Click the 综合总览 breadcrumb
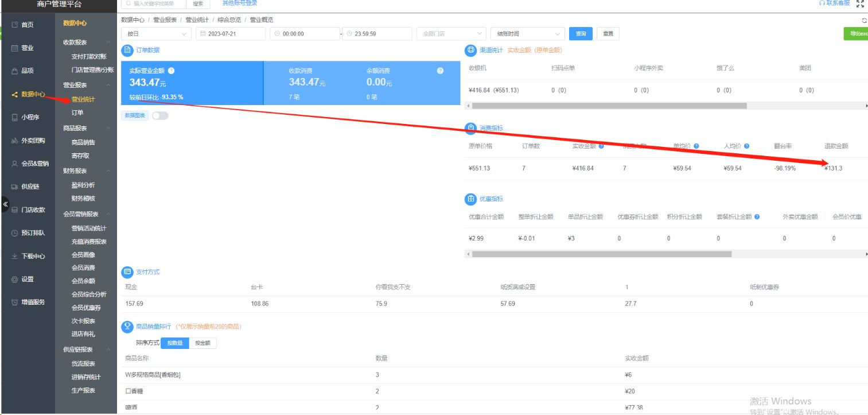The height and width of the screenshot is (415, 868). coord(229,20)
